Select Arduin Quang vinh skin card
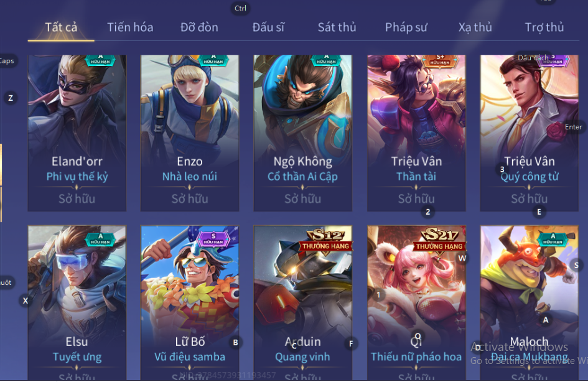Screen dimensions: 588x382 click(x=302, y=303)
